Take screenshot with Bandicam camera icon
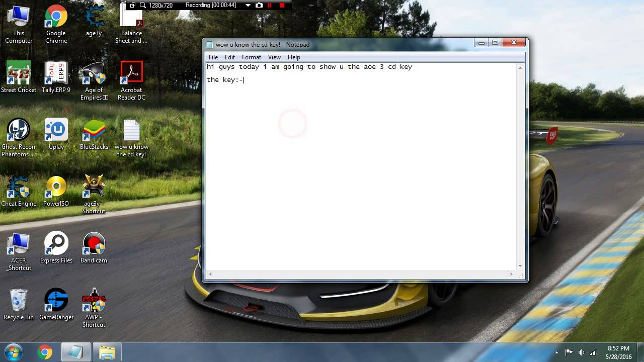644x362 pixels. click(259, 5)
